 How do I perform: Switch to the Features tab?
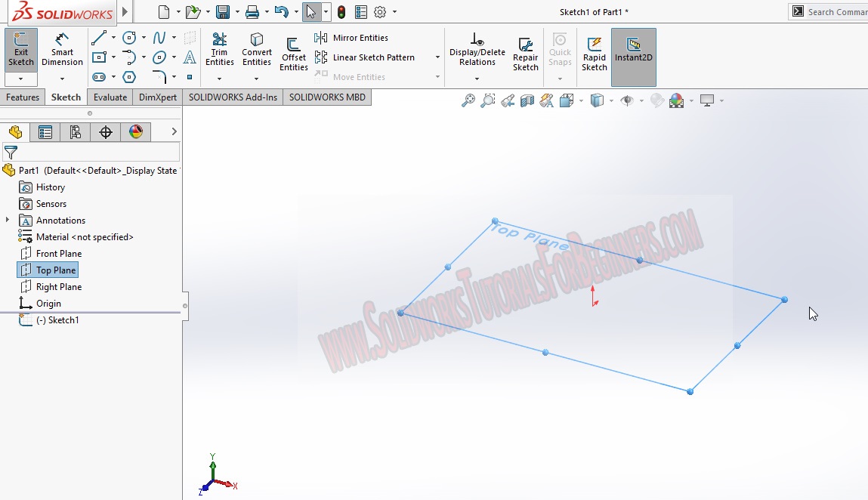(23, 97)
